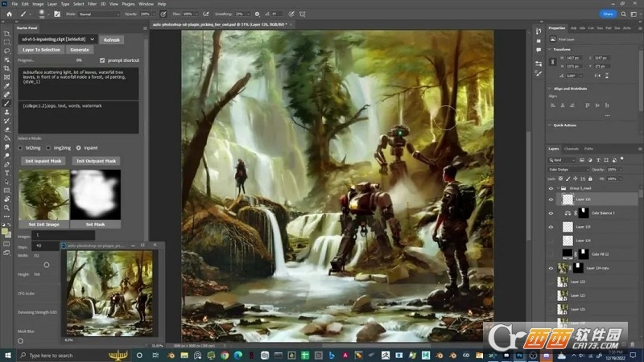Click the Home icon in options bar
Viewport: 644px width, 362px height.
click(x=9, y=14)
